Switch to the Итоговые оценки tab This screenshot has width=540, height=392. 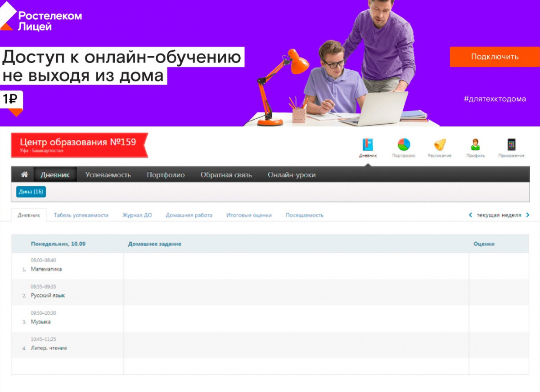click(249, 215)
